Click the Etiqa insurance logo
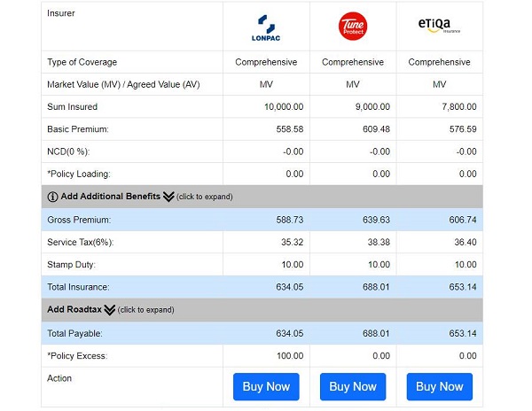The height and width of the screenshot is (411, 532). (x=440, y=27)
